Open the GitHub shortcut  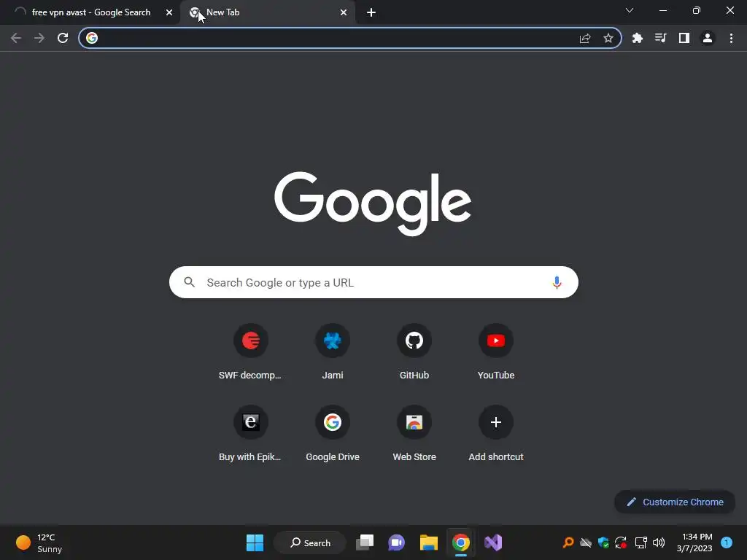pos(414,352)
